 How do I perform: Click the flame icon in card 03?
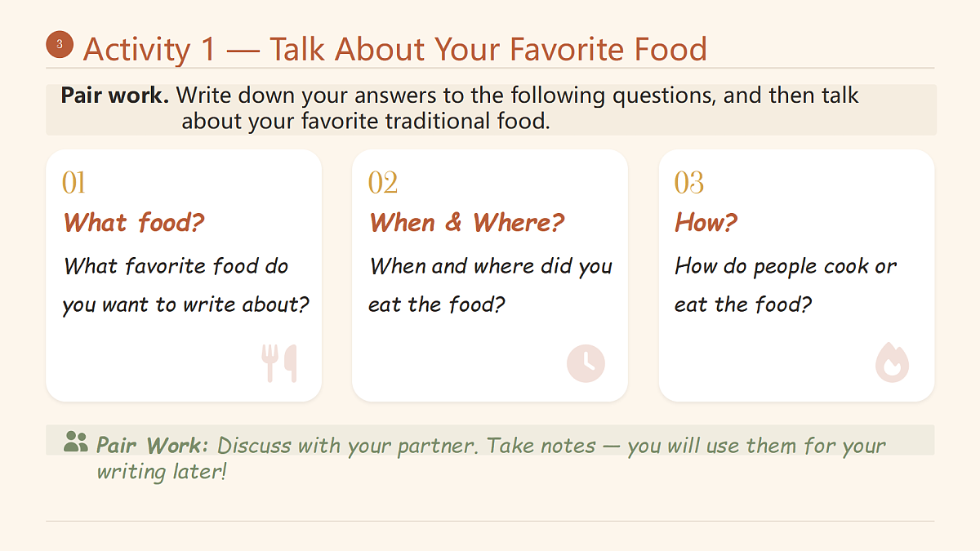pos(892,363)
